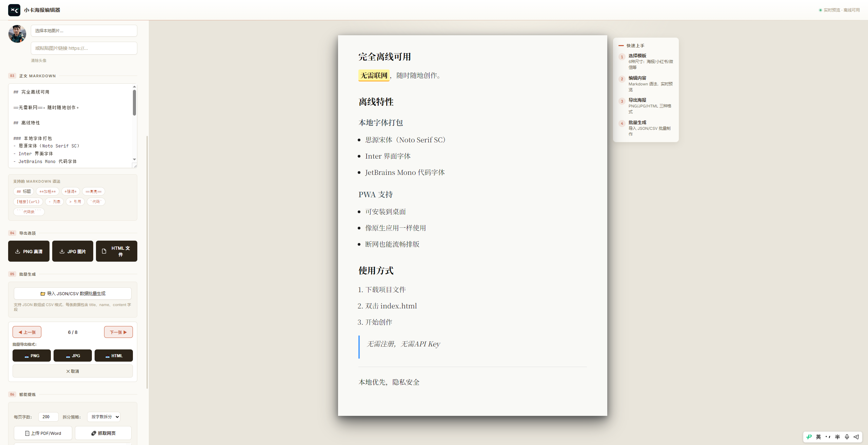868x445 pixels.
Task: Insert the > 引用 syntax chip
Action: point(75,202)
